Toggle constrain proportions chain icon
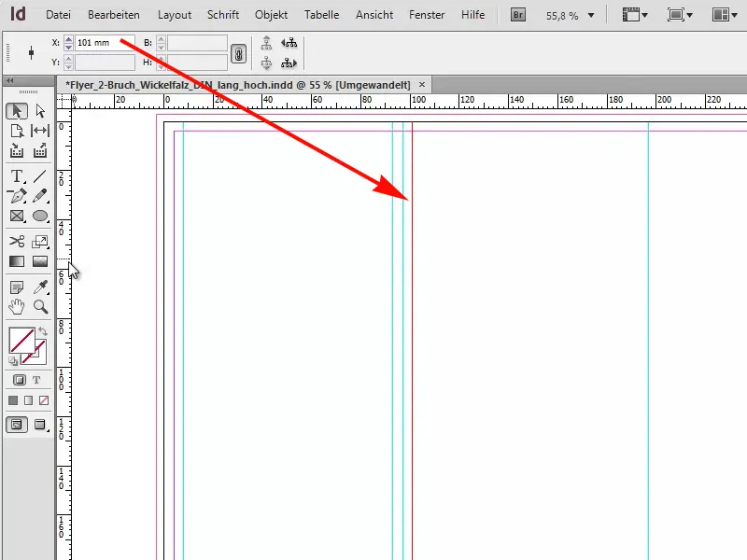 [239, 54]
